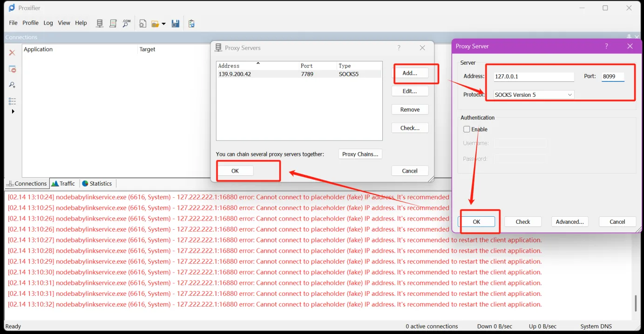The height and width of the screenshot is (334, 644).
Task: Click the red X icon in Connections sidebar
Action: tap(12, 53)
